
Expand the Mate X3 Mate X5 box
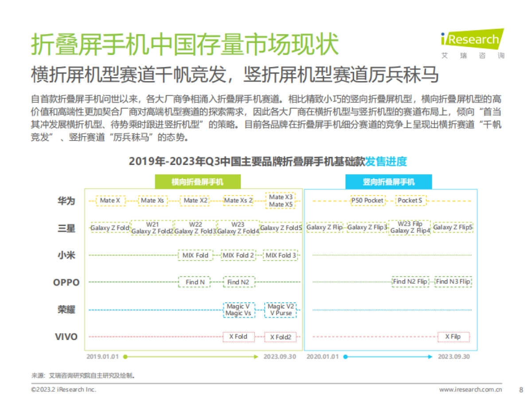(281, 201)
